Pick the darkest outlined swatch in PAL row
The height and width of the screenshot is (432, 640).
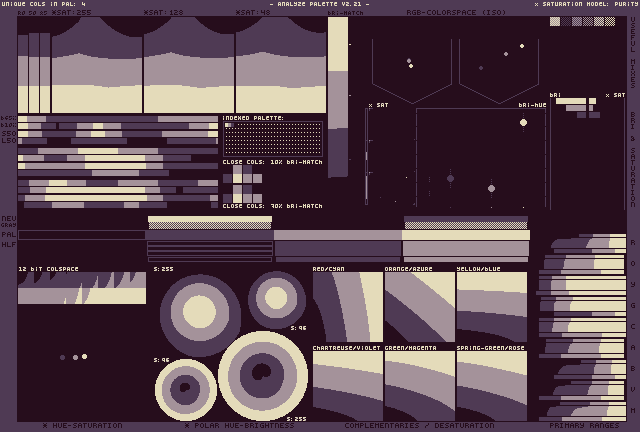[x=82, y=235]
